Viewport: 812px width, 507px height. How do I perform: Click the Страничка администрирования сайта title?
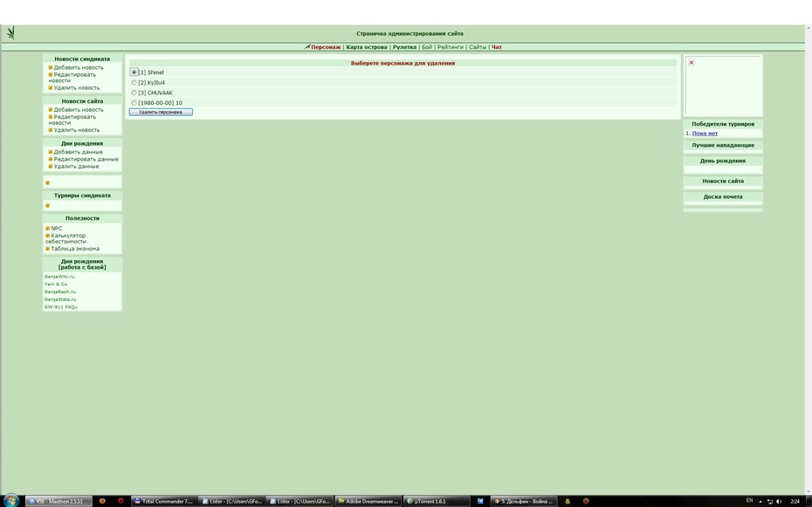tap(409, 34)
